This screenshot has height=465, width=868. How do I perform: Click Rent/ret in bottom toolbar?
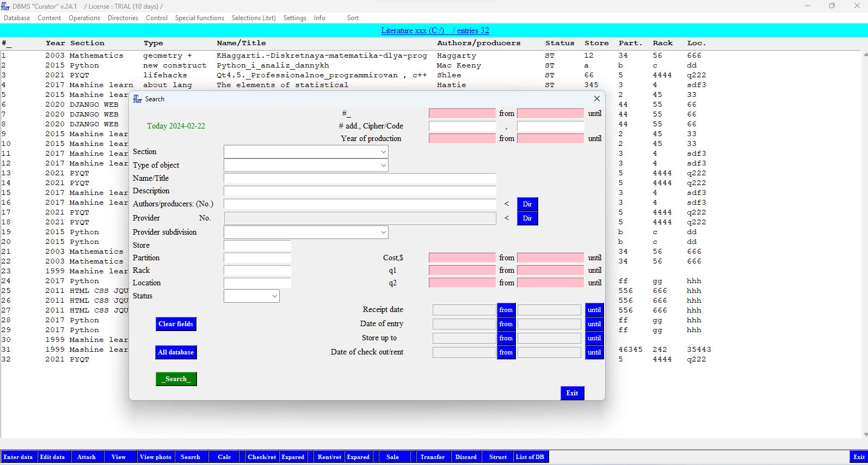coord(329,457)
